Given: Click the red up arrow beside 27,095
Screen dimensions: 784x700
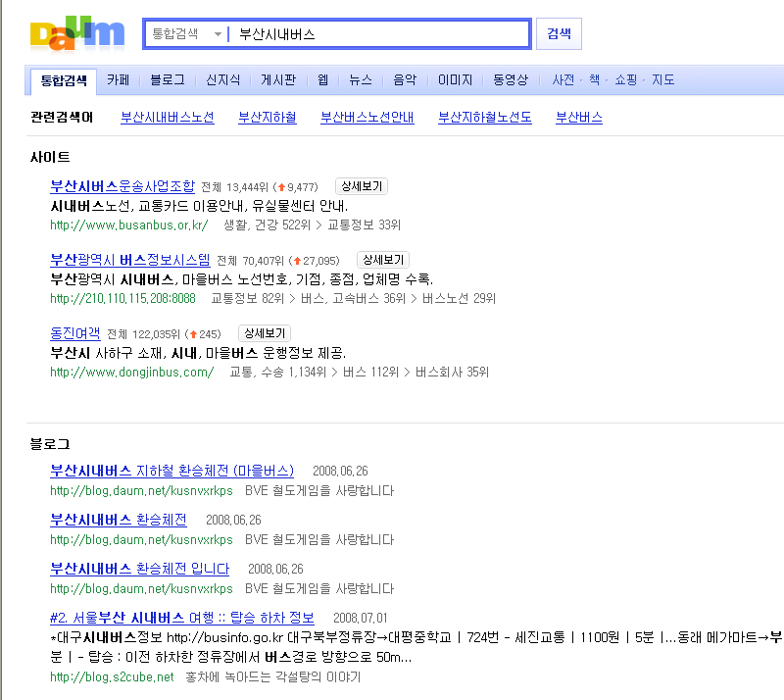Looking at the screenshot, I should (x=298, y=261).
